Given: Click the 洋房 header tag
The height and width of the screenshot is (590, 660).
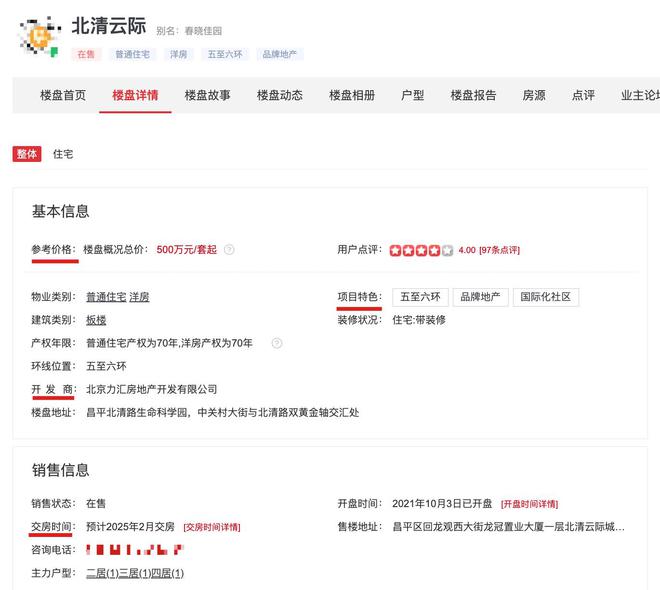Looking at the screenshot, I should point(178,54).
